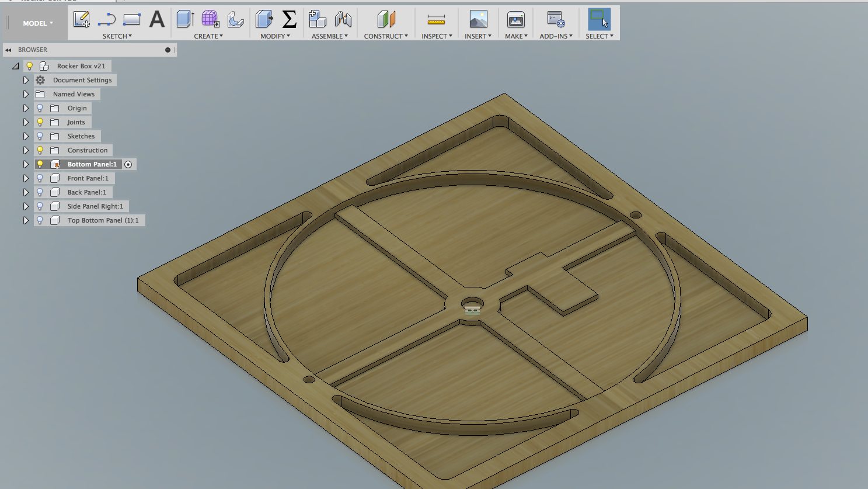This screenshot has height=489, width=868.
Task: Toggle Side Panel Right:1 lightbulb
Action: click(40, 206)
